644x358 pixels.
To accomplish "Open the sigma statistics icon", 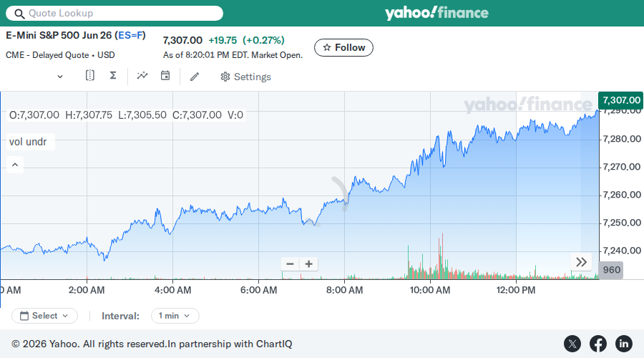I will [113, 76].
